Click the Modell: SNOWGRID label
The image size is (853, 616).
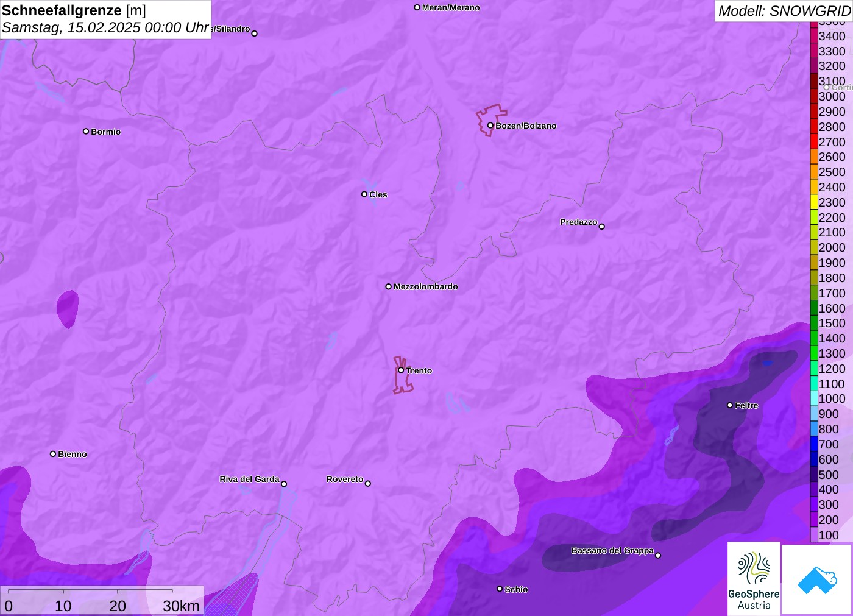pos(784,11)
